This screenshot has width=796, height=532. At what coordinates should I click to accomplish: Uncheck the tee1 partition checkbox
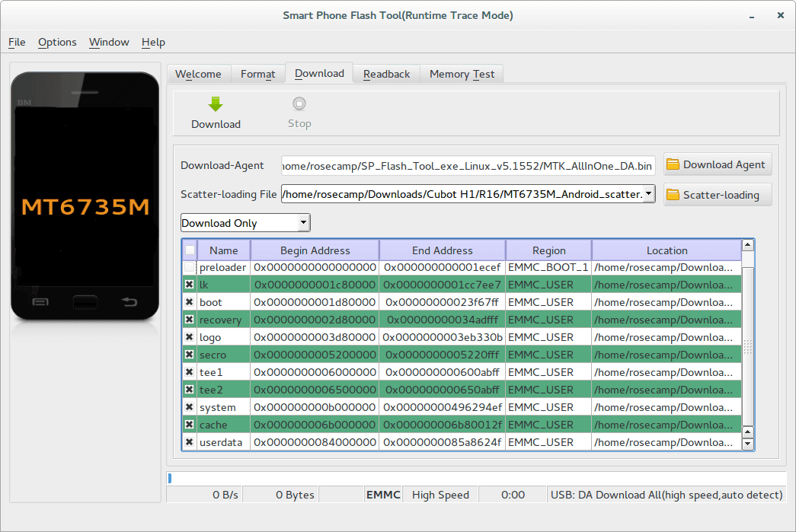point(190,372)
